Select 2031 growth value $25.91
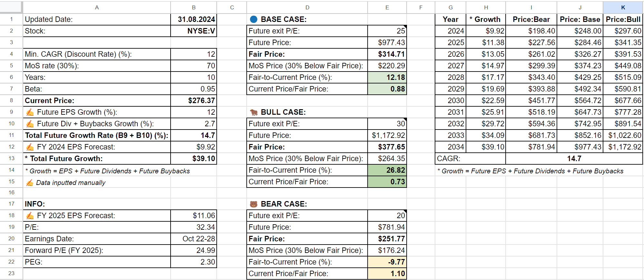 pos(486,112)
